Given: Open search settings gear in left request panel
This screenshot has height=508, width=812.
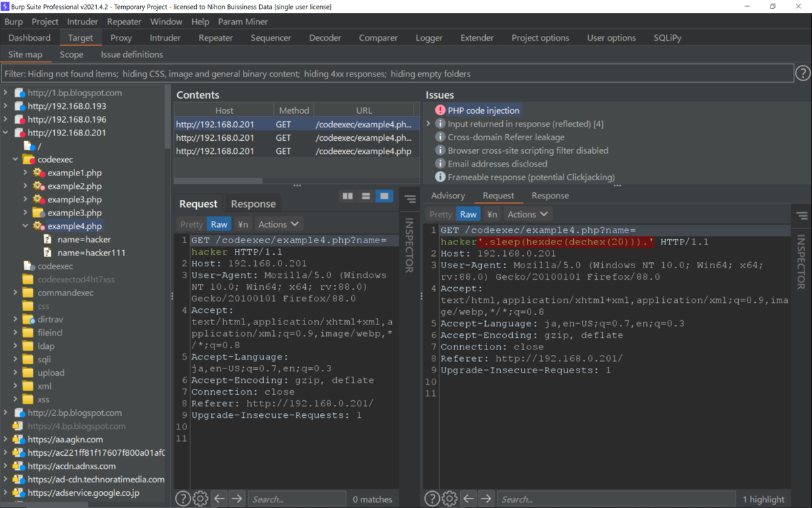Looking at the screenshot, I should (x=200, y=499).
